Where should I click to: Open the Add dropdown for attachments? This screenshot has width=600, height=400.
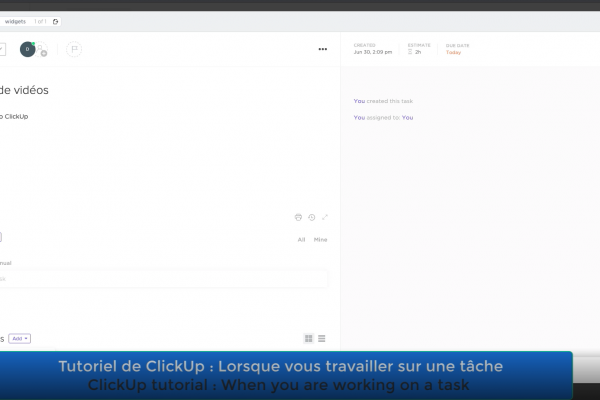20,339
